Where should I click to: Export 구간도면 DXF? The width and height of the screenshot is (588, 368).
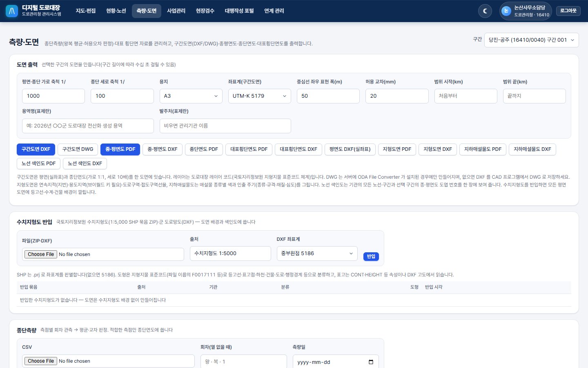[x=36, y=149]
